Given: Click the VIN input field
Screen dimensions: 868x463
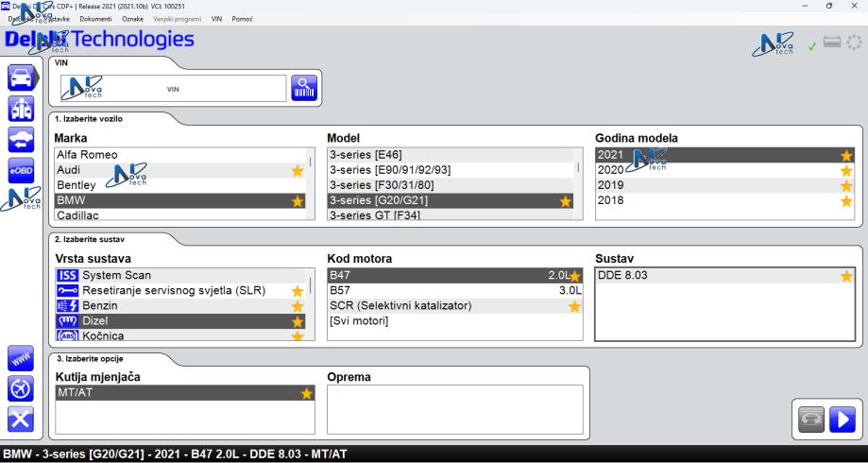Looking at the screenshot, I should pyautogui.click(x=173, y=89).
